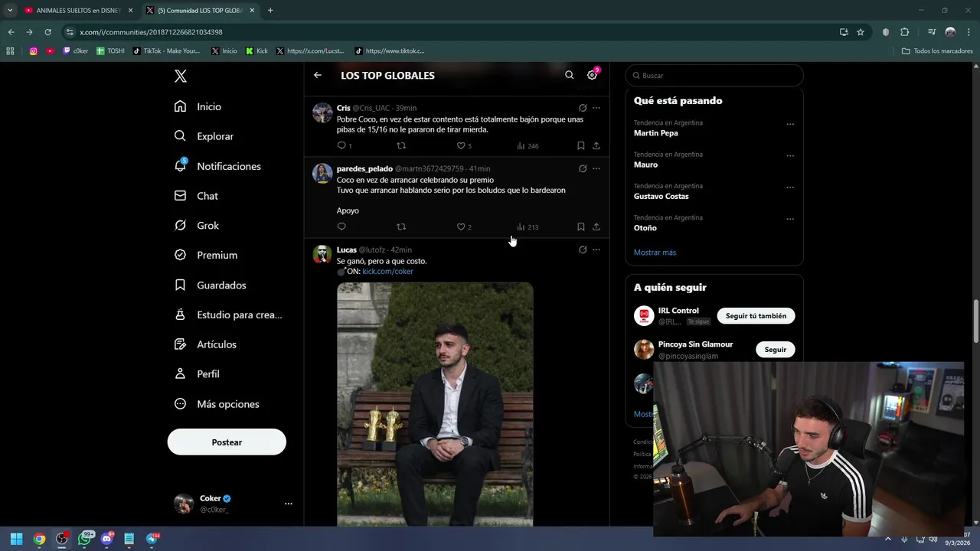Viewport: 980px width, 551px height.
Task: Follow Pincoya Sin Glamour
Action: pos(775,350)
